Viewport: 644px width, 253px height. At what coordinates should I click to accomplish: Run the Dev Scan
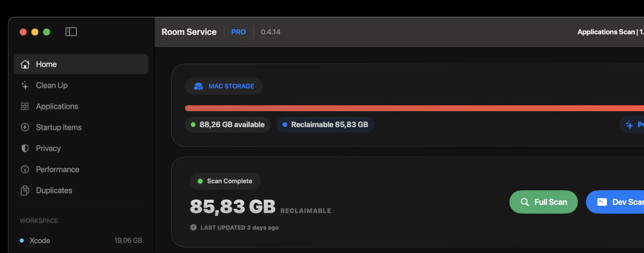(x=619, y=202)
